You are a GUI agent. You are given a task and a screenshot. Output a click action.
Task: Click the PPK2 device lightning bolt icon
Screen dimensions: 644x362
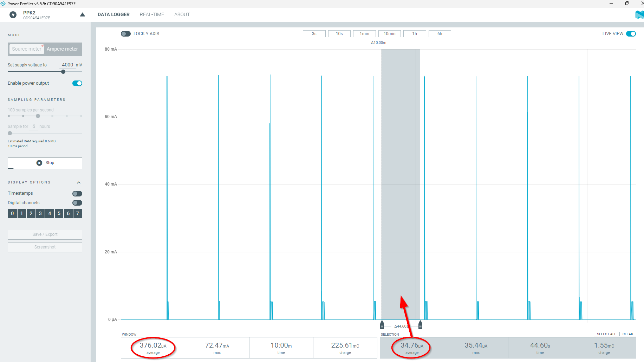(x=13, y=15)
